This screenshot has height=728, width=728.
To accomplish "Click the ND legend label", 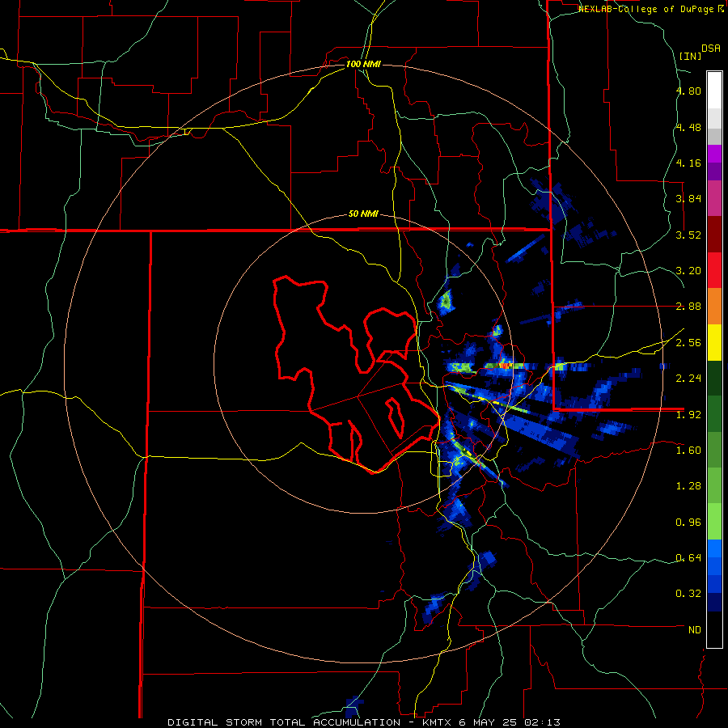I will (695, 630).
